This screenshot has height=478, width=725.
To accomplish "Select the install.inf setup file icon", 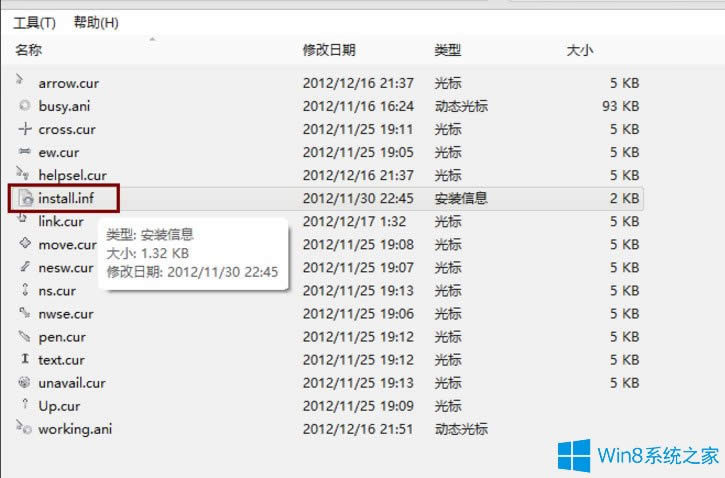I will (x=24, y=198).
